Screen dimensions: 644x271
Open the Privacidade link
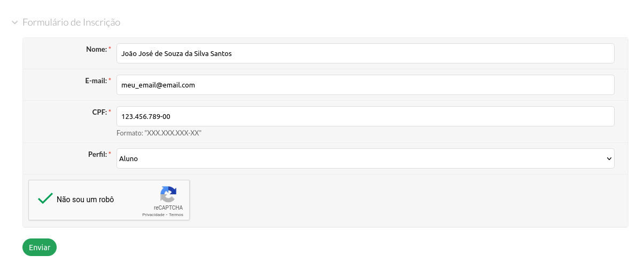point(153,215)
